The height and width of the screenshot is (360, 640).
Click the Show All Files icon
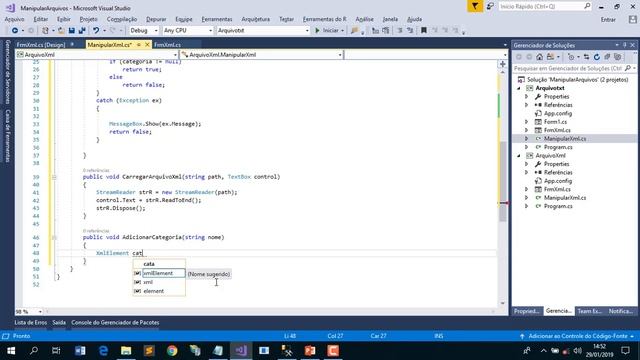(618, 57)
